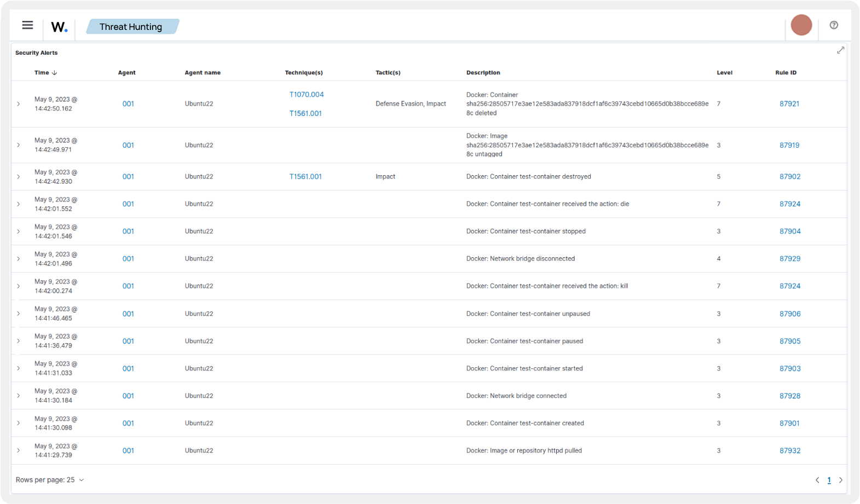
Task: Click the Security Alerts panel title
Action: (x=36, y=53)
